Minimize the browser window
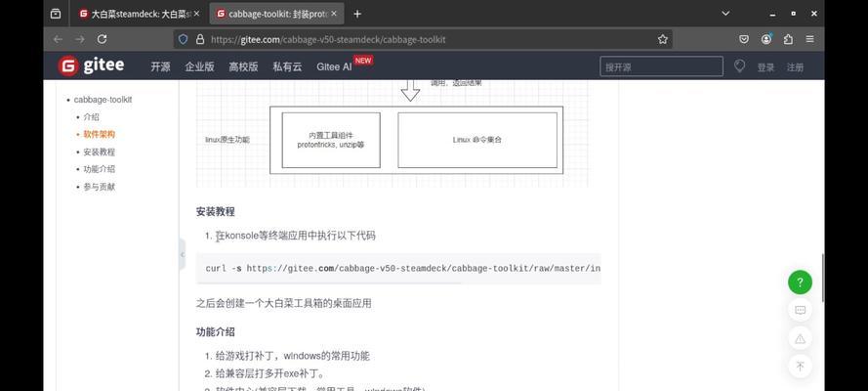 click(772, 14)
